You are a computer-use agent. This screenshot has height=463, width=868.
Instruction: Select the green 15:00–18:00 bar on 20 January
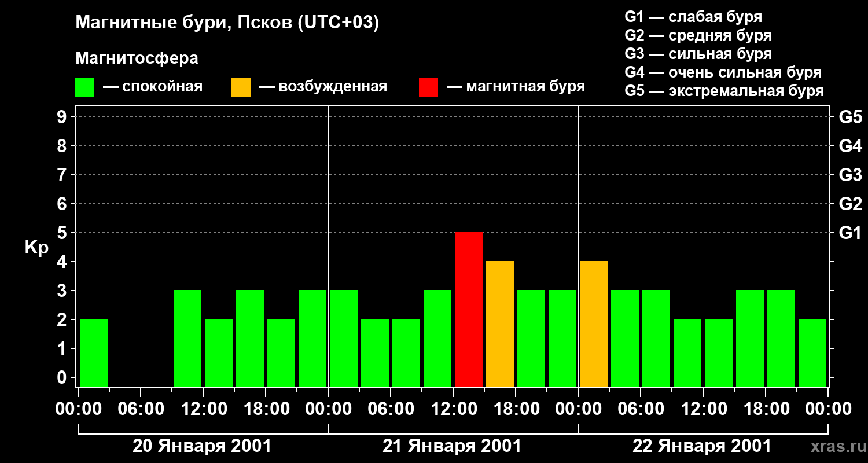coord(250,338)
